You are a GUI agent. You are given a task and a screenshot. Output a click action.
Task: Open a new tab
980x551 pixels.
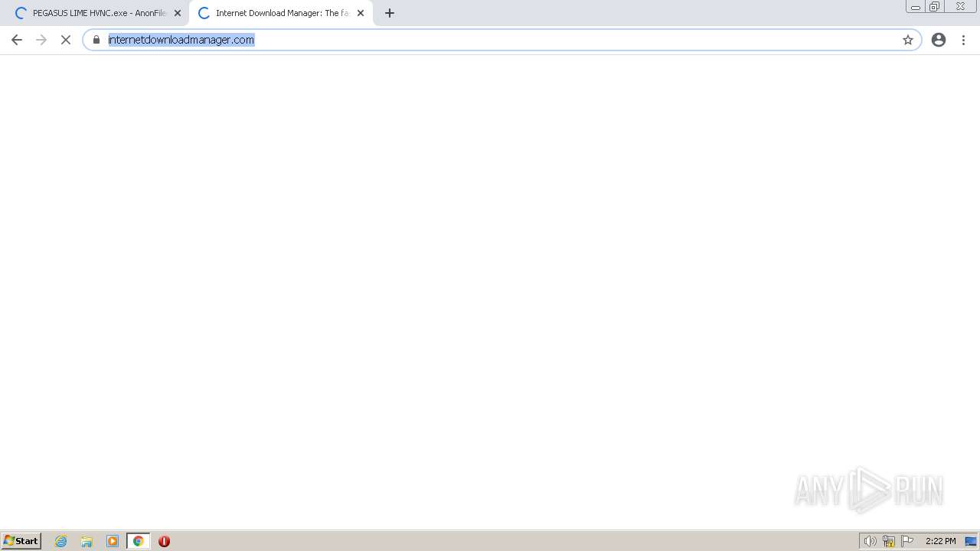click(390, 13)
